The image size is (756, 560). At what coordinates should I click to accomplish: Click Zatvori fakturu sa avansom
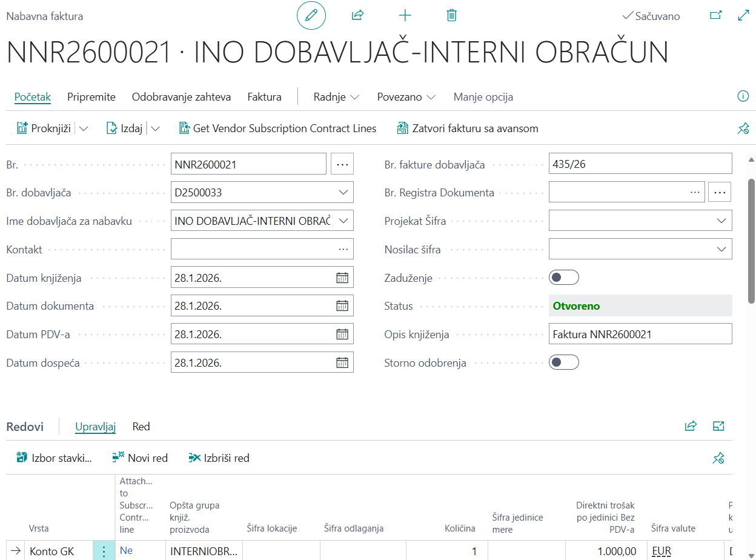467,128
